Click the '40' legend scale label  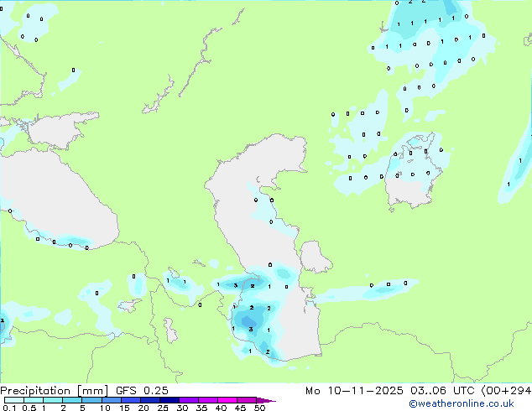221,408
